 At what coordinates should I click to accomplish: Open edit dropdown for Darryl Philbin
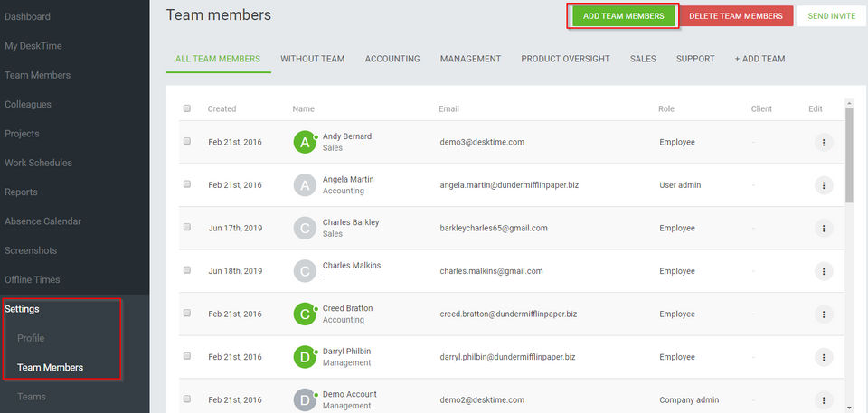[x=823, y=356]
